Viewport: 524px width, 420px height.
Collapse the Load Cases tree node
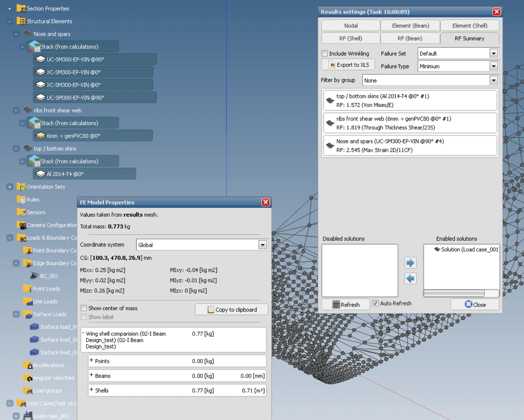tap(10, 403)
